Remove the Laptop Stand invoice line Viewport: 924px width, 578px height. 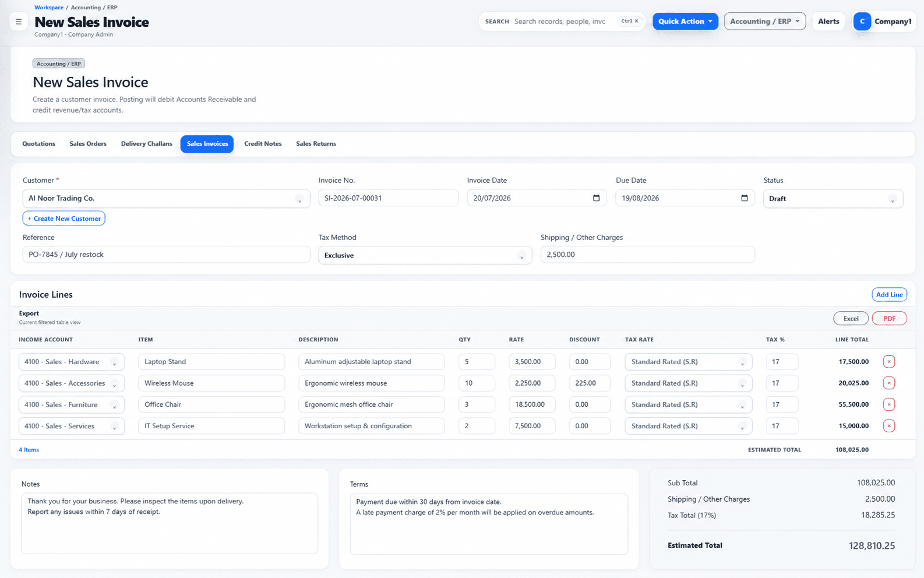889,362
